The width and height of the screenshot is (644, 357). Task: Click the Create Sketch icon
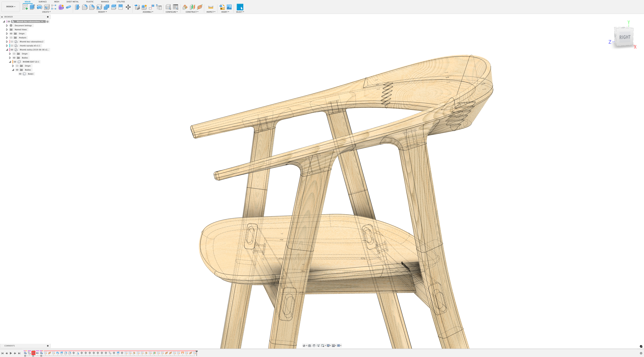(x=25, y=7)
